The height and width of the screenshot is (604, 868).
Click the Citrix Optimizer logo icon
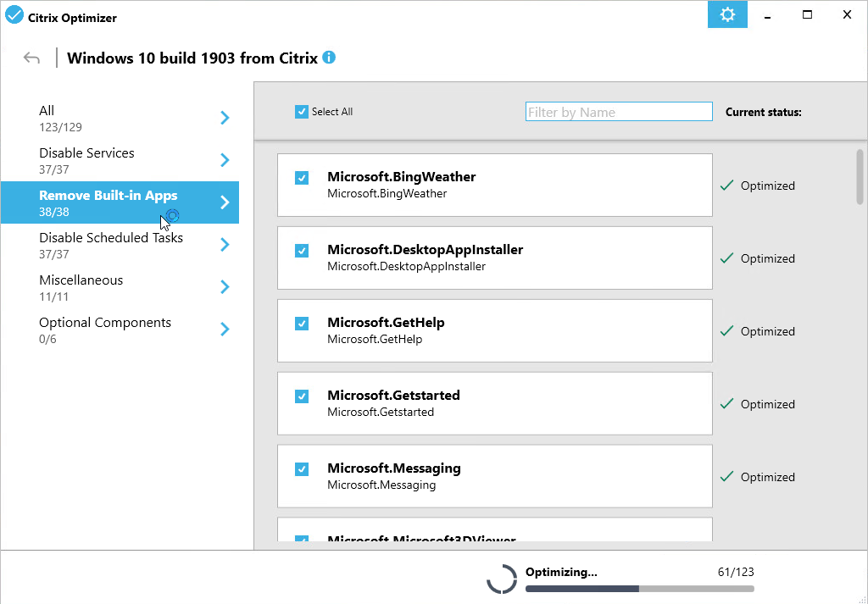pyautogui.click(x=14, y=15)
